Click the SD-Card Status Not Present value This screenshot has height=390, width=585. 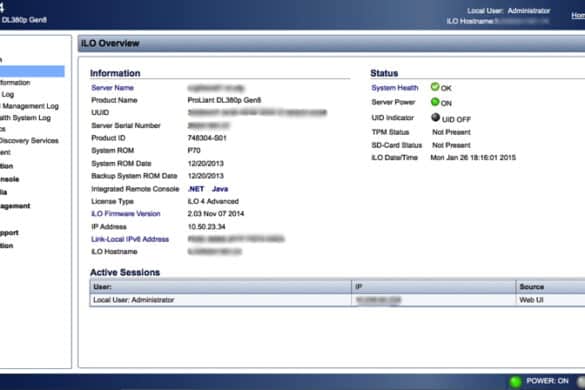[x=451, y=145]
